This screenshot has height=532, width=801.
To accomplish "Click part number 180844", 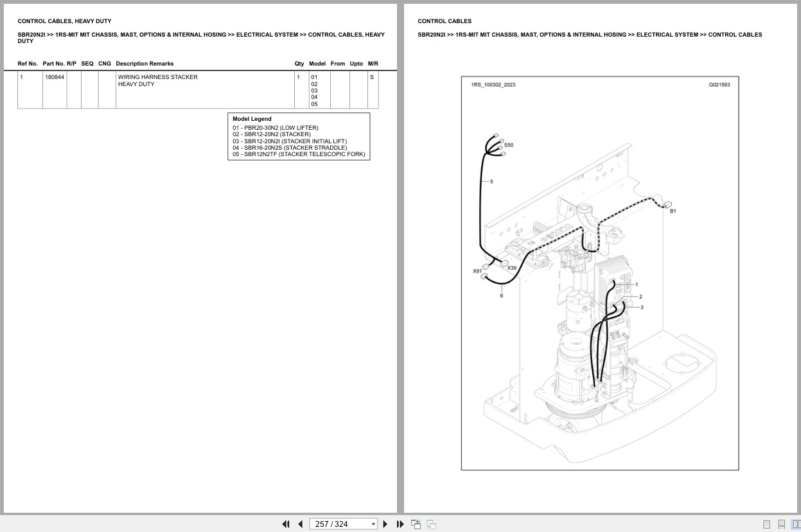I will 54,77.
